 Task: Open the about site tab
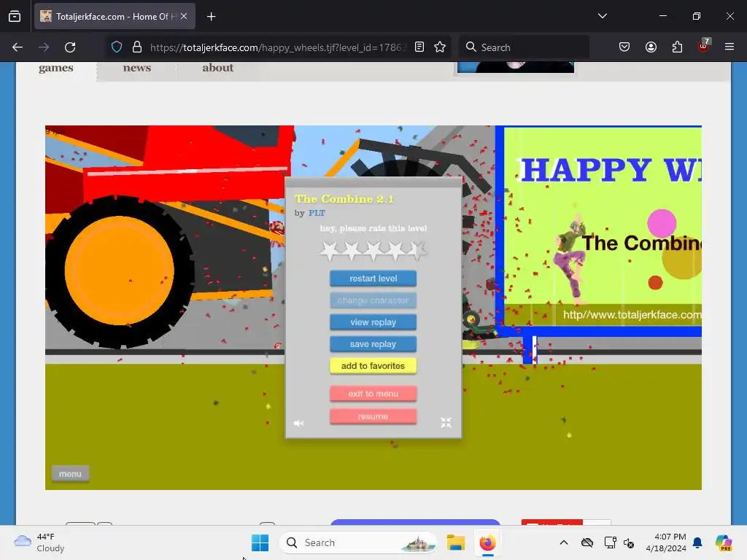tap(217, 68)
